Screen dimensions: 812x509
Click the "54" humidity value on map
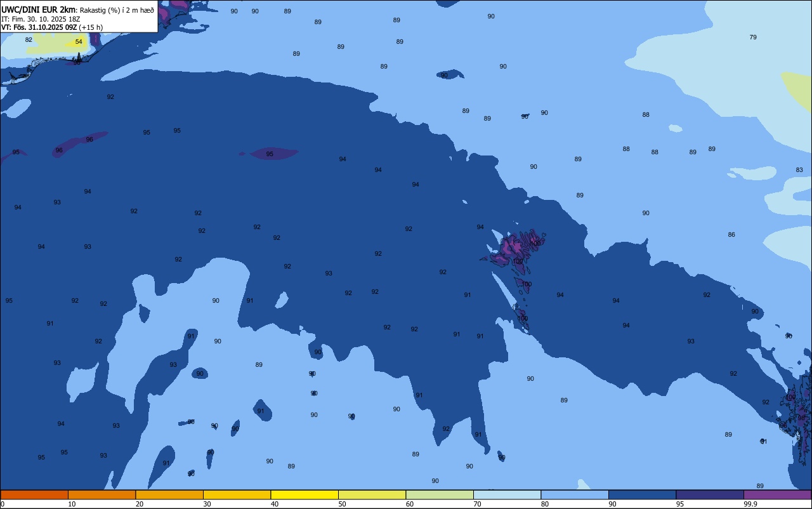[x=79, y=42]
